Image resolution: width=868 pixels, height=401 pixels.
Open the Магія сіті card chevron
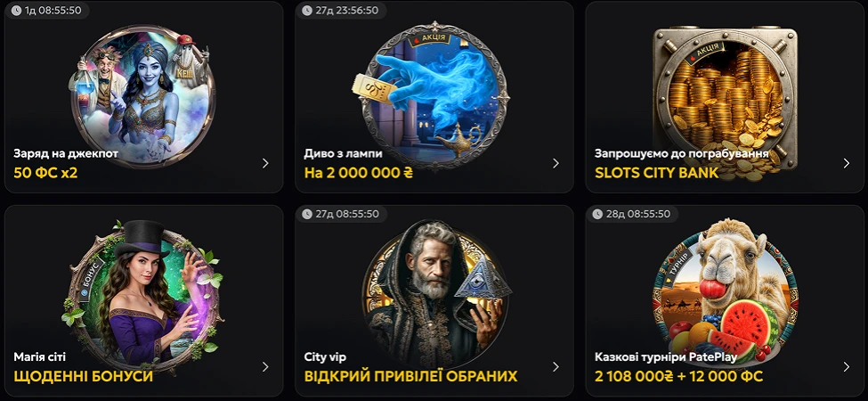265,366
